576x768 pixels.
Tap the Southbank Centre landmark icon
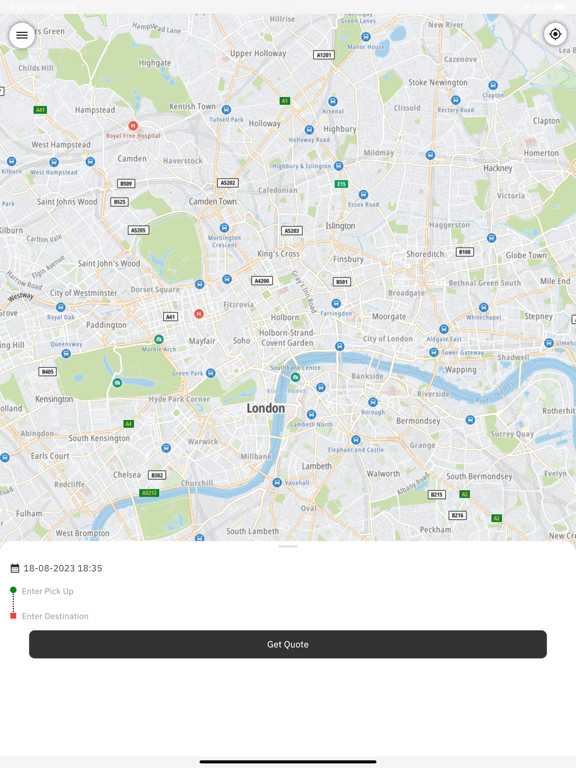(295, 377)
